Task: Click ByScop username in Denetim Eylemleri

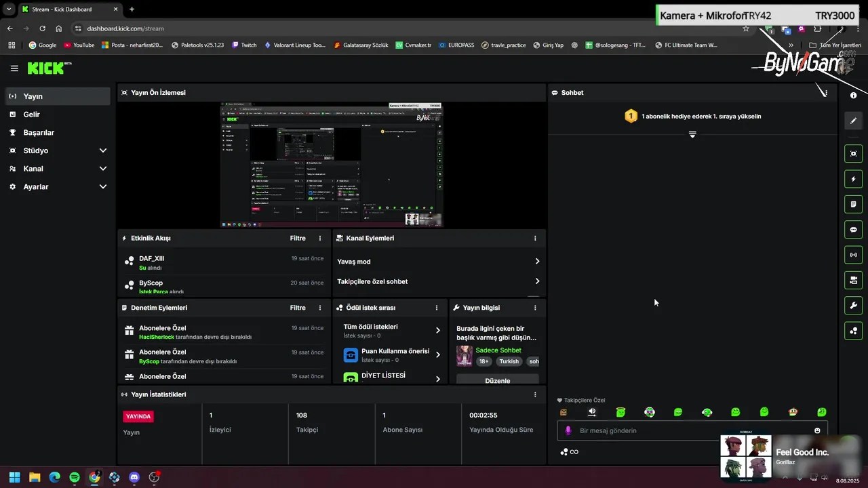Action: (x=149, y=361)
